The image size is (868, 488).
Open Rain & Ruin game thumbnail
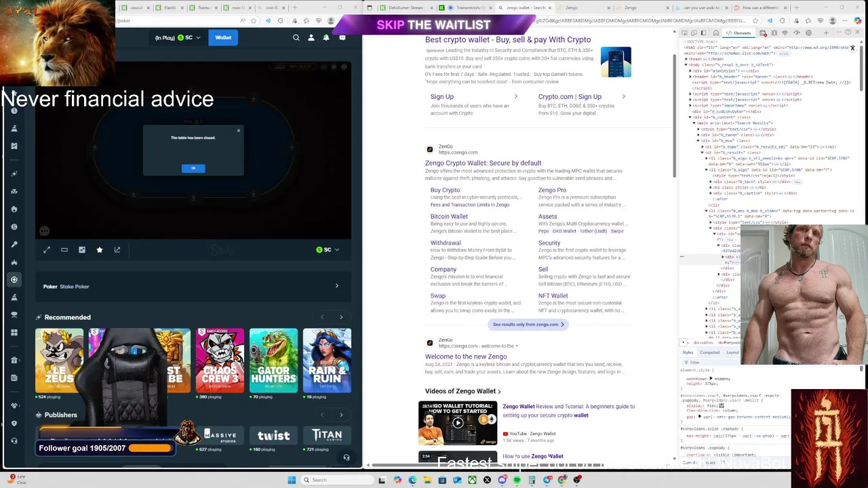(x=327, y=361)
